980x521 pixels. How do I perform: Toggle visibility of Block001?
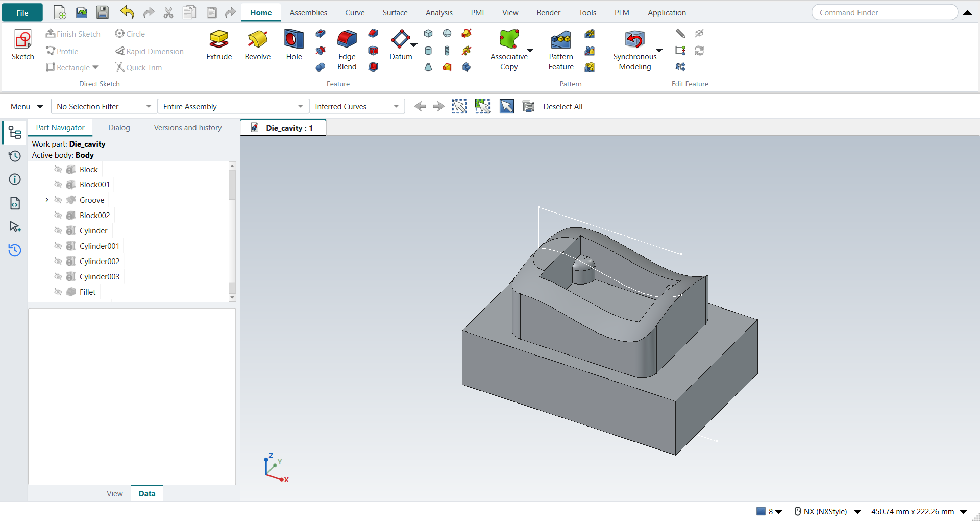pos(58,185)
